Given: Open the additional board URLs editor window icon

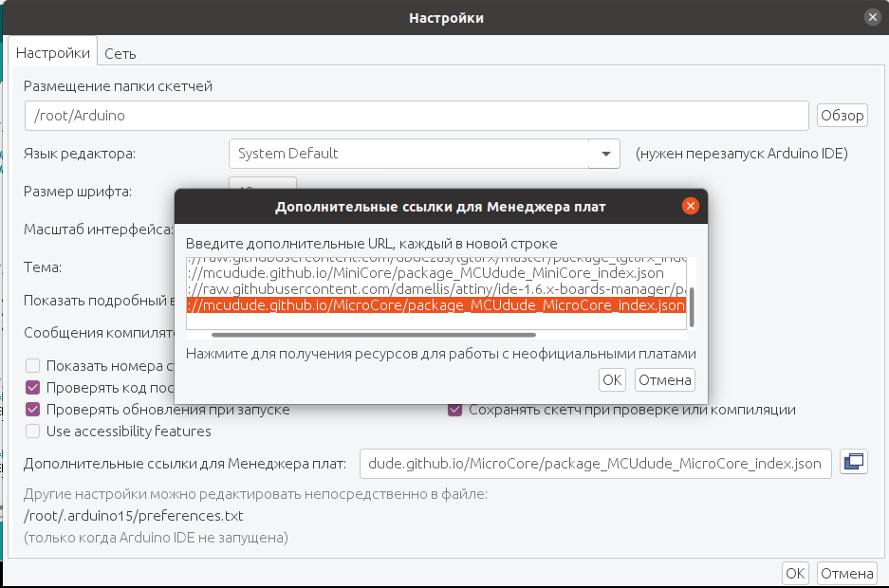Looking at the screenshot, I should coord(854,462).
